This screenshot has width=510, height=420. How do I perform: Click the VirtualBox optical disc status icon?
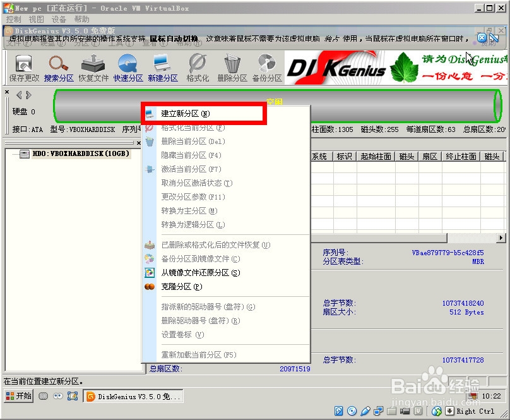[x=352, y=411]
